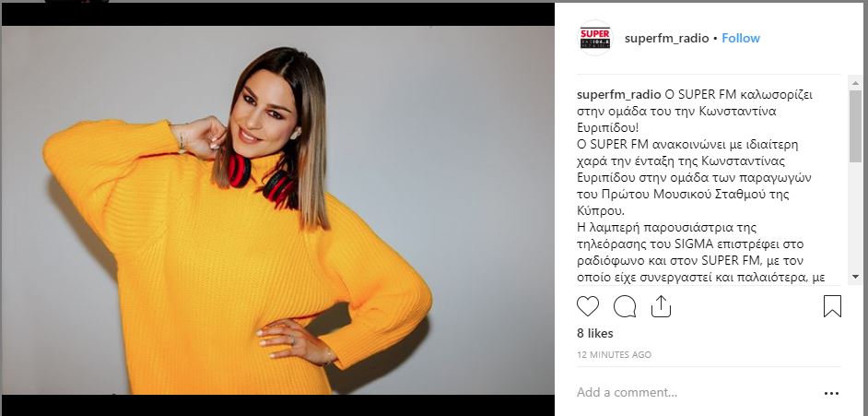Like the post with the heart icon
Viewport: 868px width, 416px height.
tap(587, 306)
